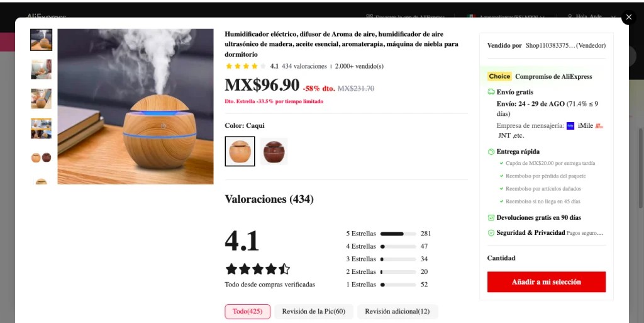644x323 pixels.
Task: Add item with Añadir a mi selección
Action: [547, 282]
